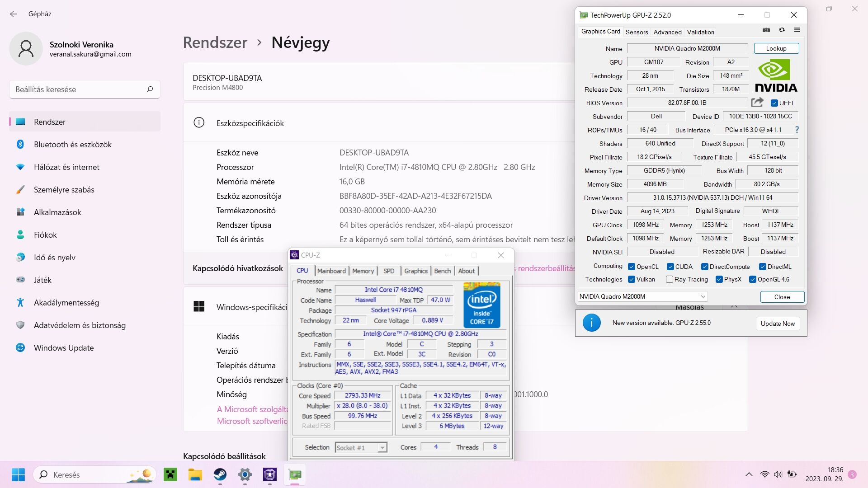Click the GPU-Z Lookup button
This screenshot has height=488, width=868.
coord(776,48)
